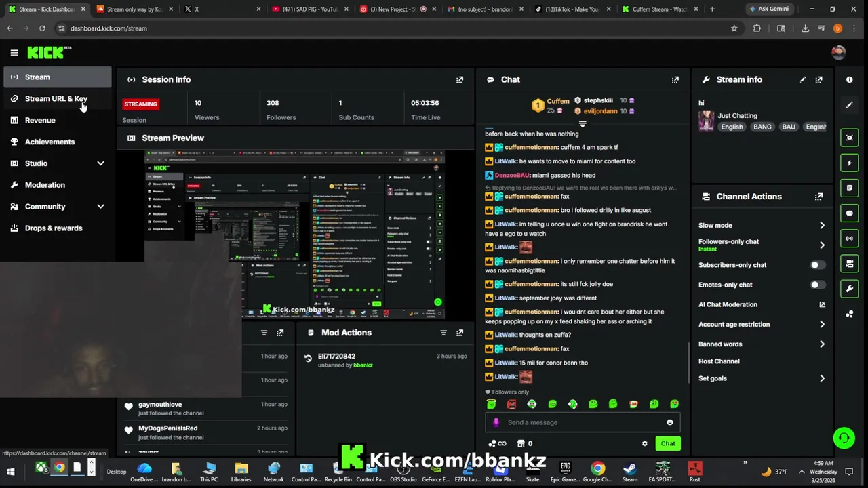This screenshot has height=488, width=868.
Task: Open Moderation page
Action: coord(57,185)
